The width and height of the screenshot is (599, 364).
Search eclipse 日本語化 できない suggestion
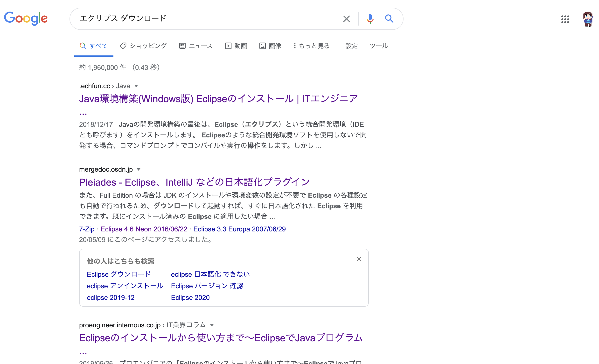pyautogui.click(x=210, y=274)
